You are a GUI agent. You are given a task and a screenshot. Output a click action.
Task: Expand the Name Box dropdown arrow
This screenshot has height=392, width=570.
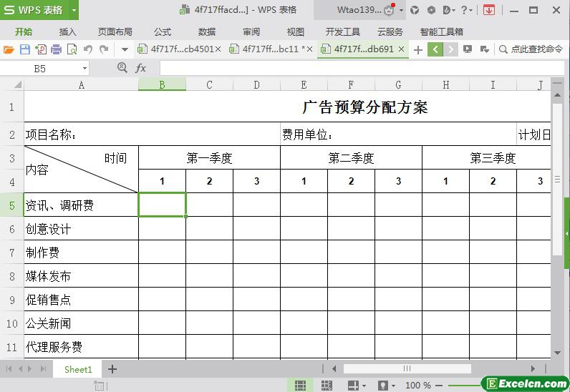(x=84, y=68)
